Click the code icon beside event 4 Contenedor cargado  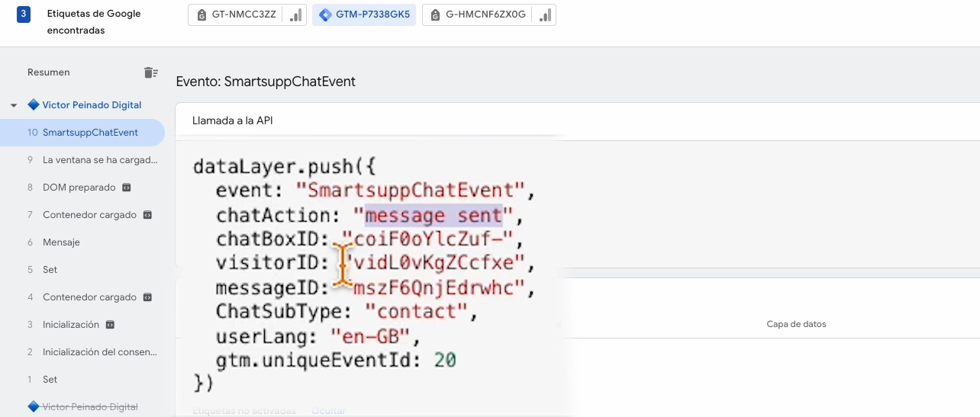pos(148,297)
